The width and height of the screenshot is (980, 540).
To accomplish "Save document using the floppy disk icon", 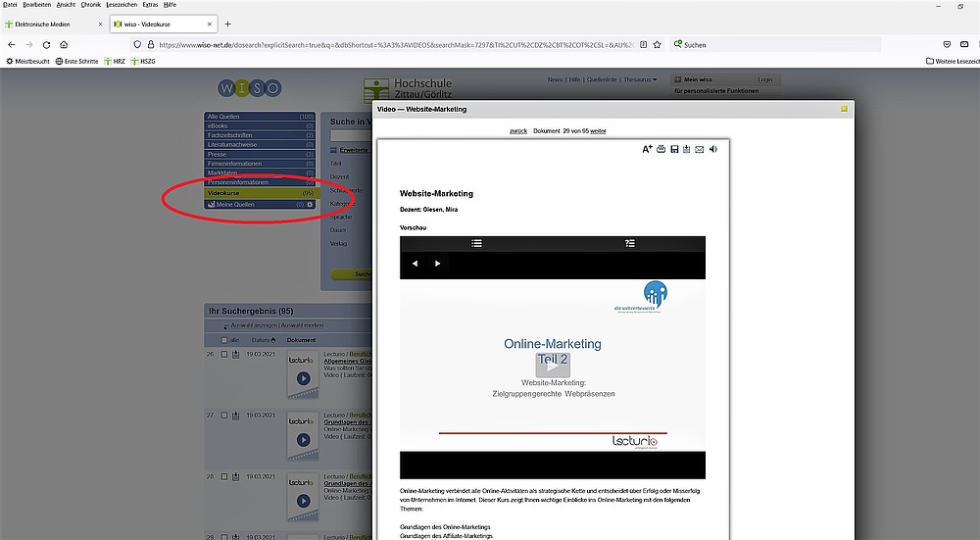I will (x=674, y=149).
